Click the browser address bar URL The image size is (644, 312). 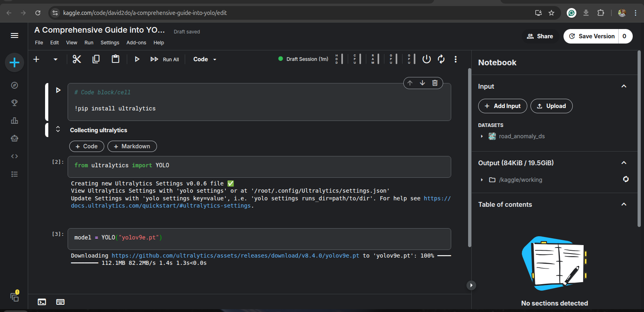click(x=145, y=13)
